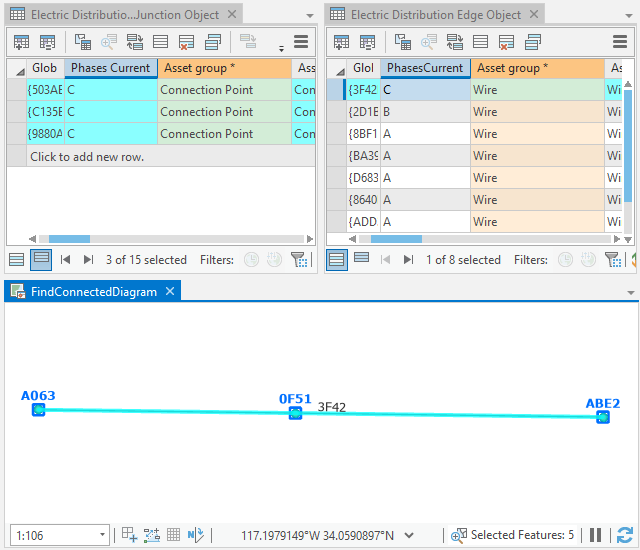Image resolution: width=640 pixels, height=550 pixels.
Task: Go to next record in Edge Object table
Action: (408, 259)
